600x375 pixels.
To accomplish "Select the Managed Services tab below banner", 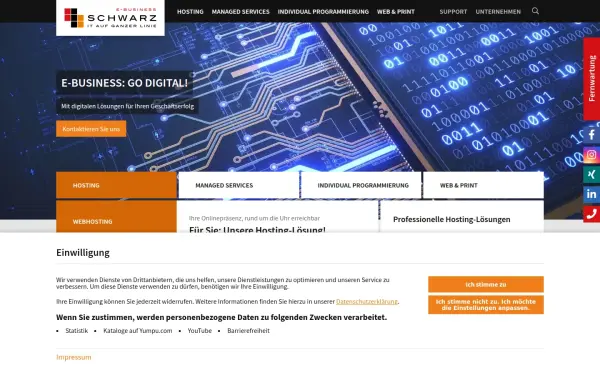I will [239, 185].
